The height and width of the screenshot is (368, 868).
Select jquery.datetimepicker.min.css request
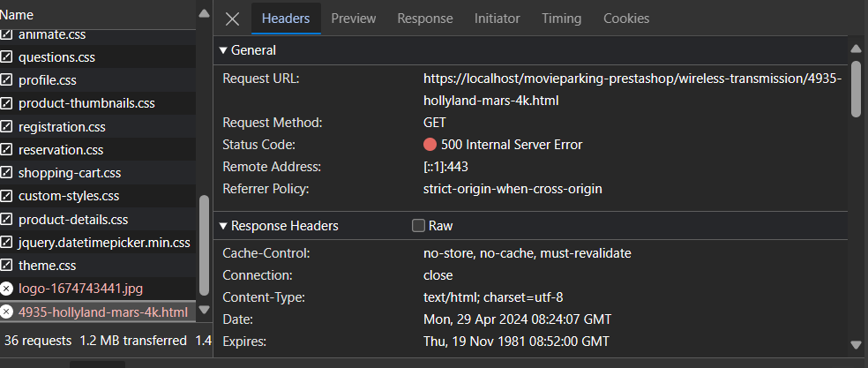(x=104, y=242)
